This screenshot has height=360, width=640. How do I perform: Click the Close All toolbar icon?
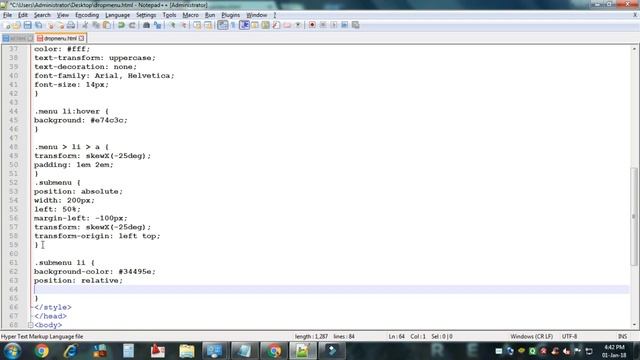(60, 25)
